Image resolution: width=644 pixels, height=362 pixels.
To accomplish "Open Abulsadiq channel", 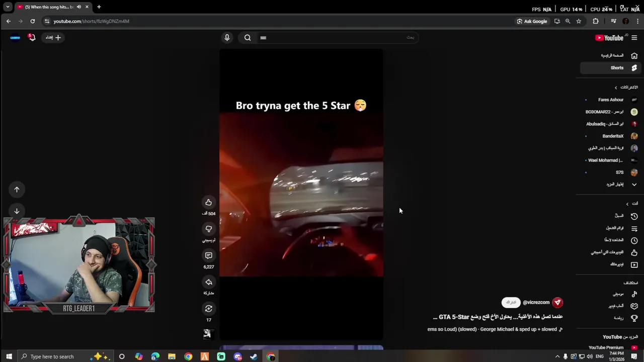I will click(x=609, y=124).
